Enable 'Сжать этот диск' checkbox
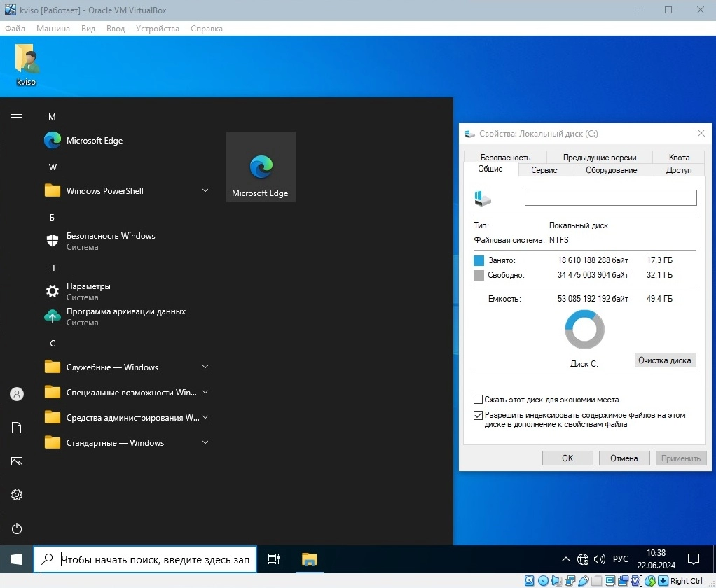This screenshot has width=716, height=588. click(x=479, y=400)
